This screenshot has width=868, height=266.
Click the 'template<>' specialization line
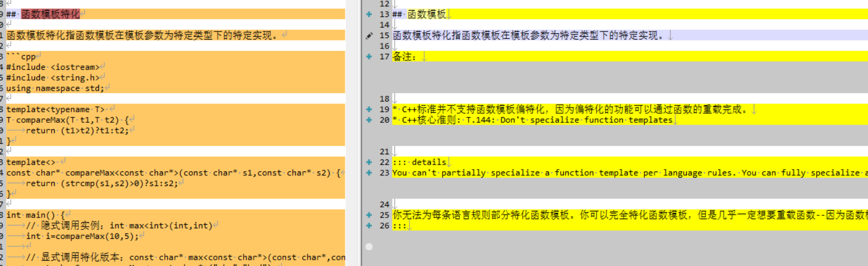click(32, 162)
